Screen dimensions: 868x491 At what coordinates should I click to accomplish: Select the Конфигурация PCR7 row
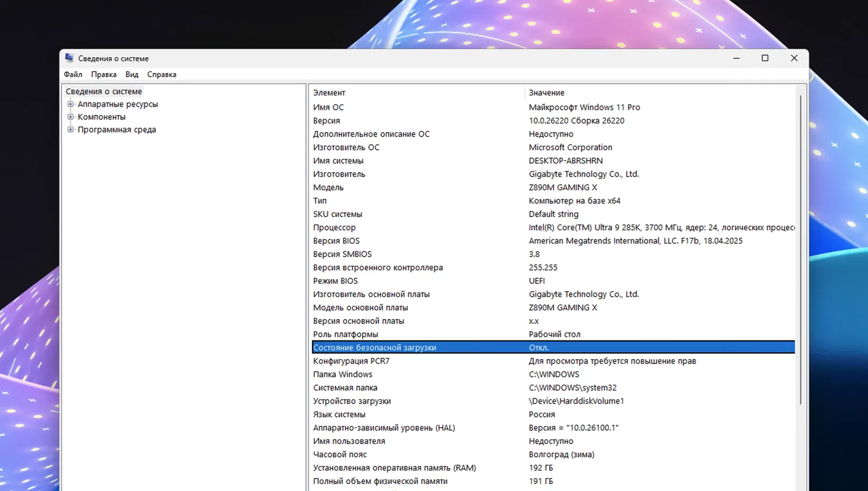click(553, 361)
